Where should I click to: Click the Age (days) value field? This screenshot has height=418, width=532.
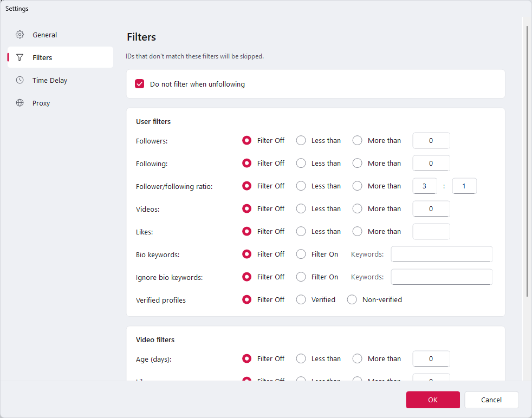click(431, 358)
